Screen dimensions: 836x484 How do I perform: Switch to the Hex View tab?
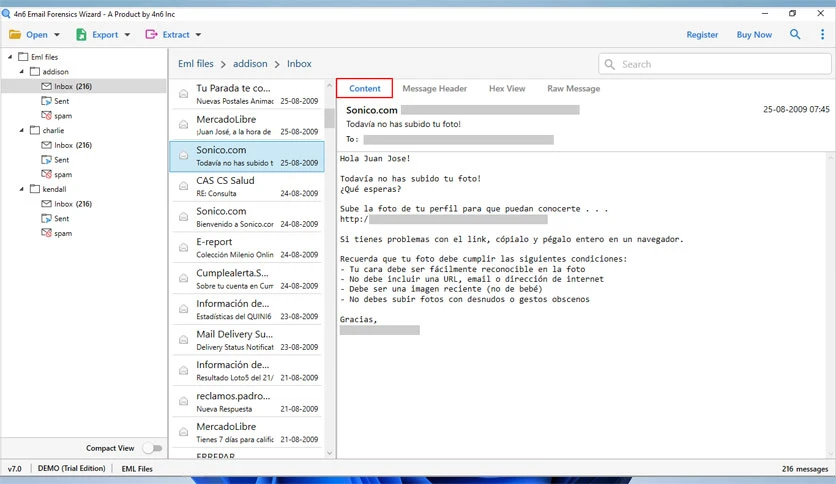click(x=507, y=88)
